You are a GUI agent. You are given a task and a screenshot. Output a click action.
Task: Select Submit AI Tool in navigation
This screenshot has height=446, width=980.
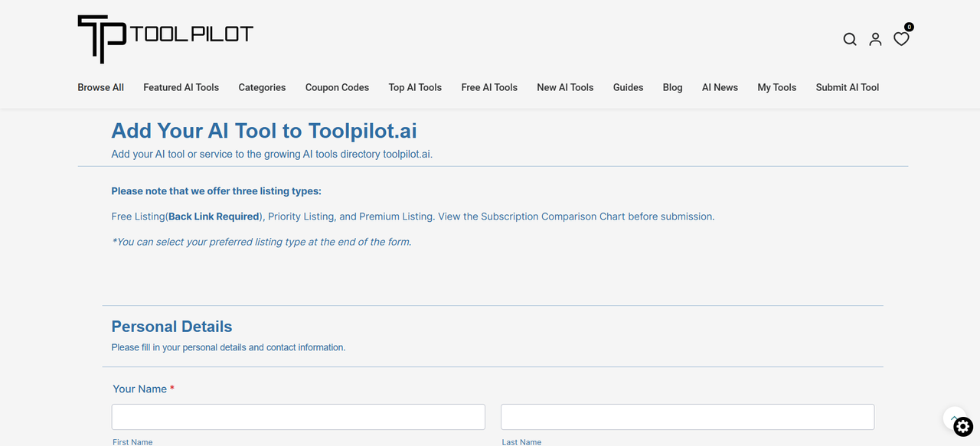tap(847, 87)
